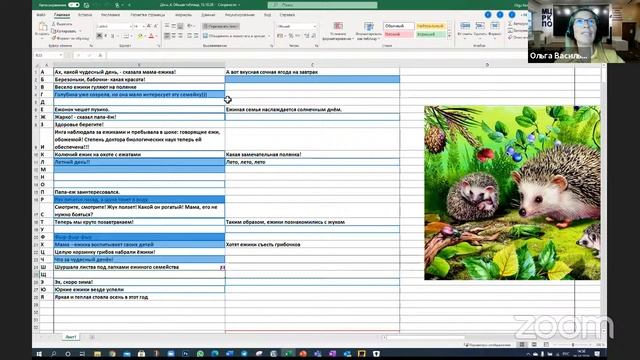Select cell 'Колючий ежик на охоте с ежатами'

[x=139, y=154]
